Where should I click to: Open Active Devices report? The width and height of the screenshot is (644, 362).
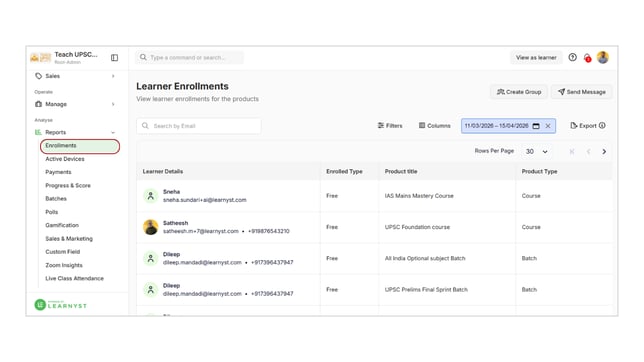[65, 159]
